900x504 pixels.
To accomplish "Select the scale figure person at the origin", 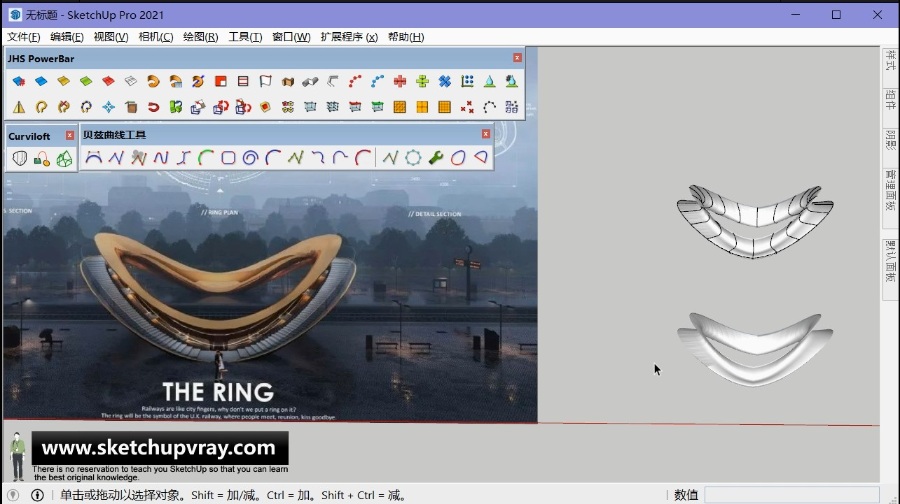I will [x=18, y=456].
